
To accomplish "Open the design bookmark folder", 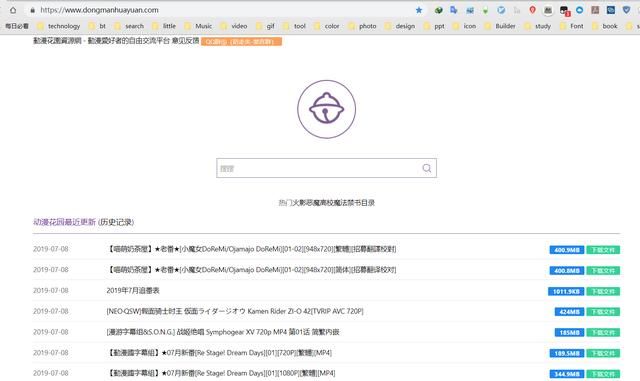I will (x=400, y=26).
